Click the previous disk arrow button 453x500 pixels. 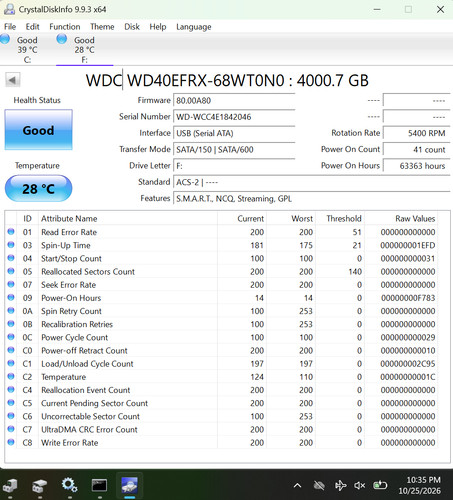(x=13, y=80)
